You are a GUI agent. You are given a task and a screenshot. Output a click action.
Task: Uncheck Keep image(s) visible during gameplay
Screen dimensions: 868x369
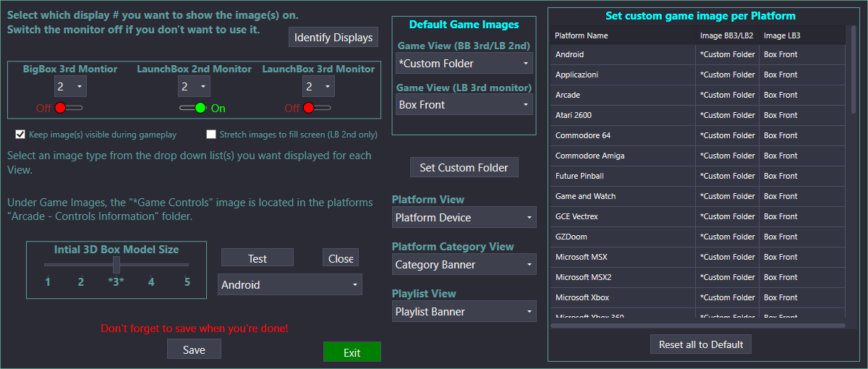coord(20,135)
